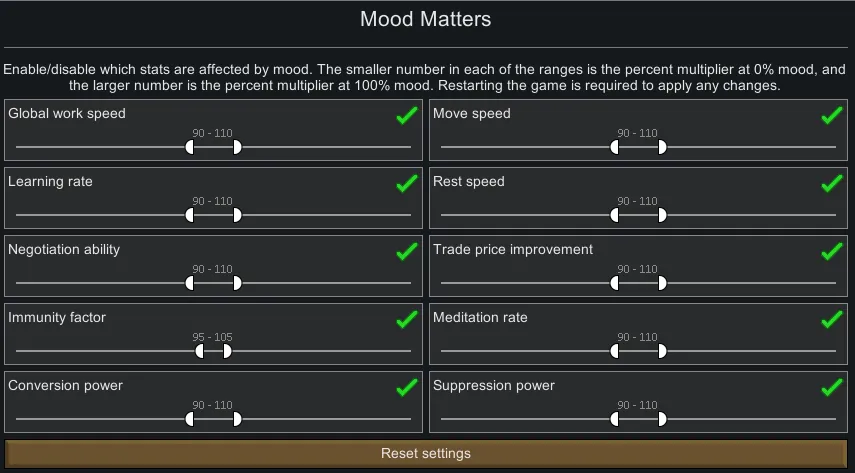Click Suppression power minimum slider handle
The height and width of the screenshot is (473, 855).
pos(614,419)
